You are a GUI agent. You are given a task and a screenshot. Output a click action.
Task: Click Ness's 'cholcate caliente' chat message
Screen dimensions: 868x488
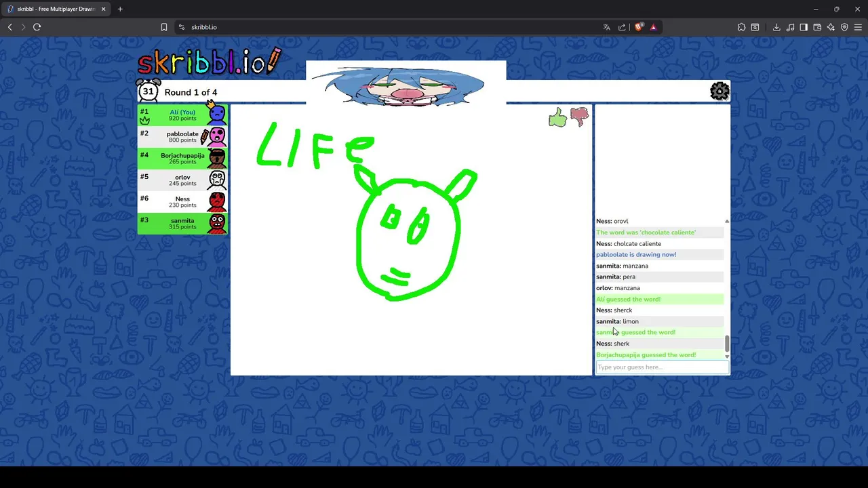tap(629, 243)
